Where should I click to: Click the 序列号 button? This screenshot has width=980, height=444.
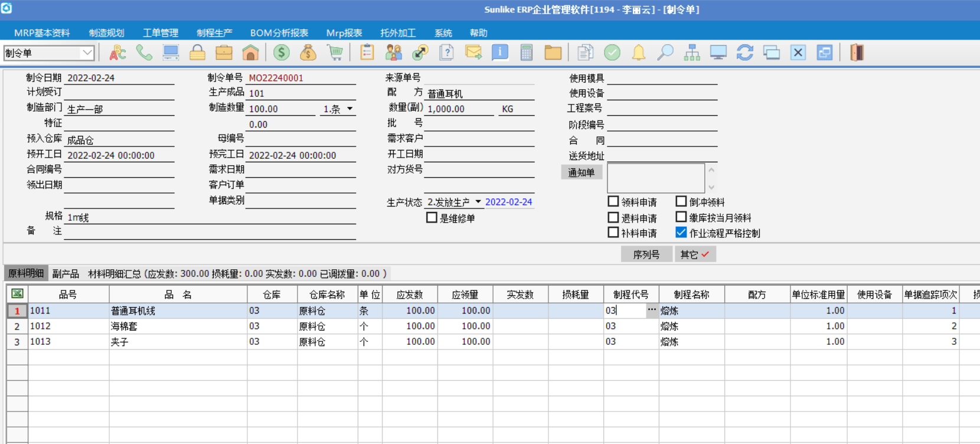click(646, 254)
